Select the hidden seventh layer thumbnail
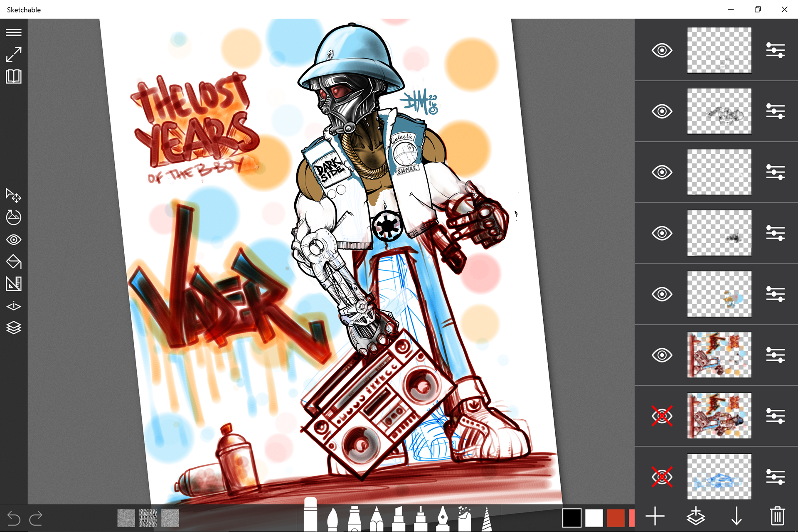Image resolution: width=798 pixels, height=532 pixels. tap(719, 416)
